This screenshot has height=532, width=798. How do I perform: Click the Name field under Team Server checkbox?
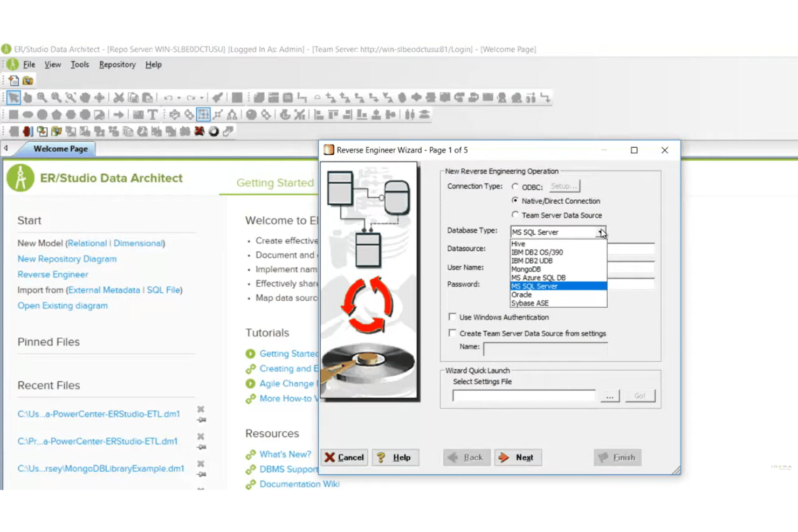pyautogui.click(x=545, y=349)
